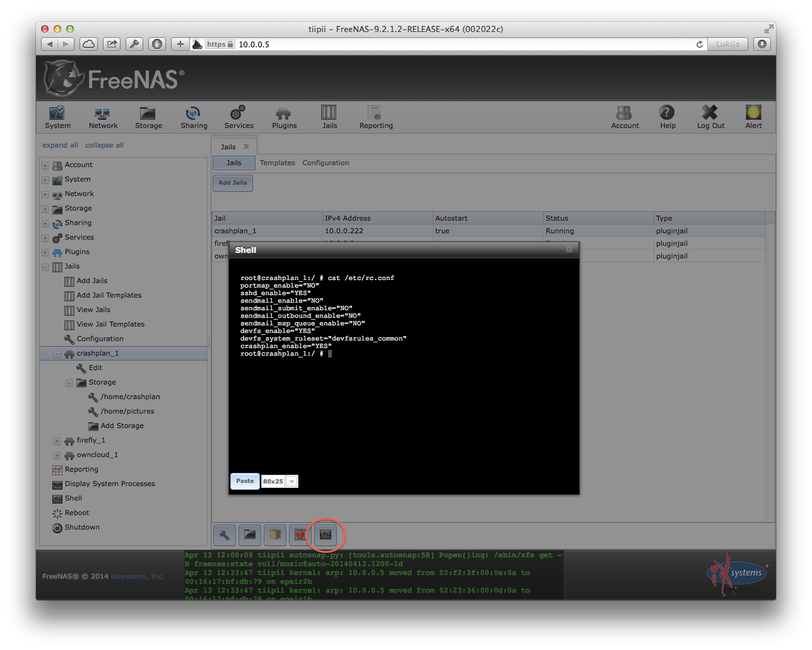
Task: Select Add Jail Templates in tree
Action: pyautogui.click(x=109, y=295)
